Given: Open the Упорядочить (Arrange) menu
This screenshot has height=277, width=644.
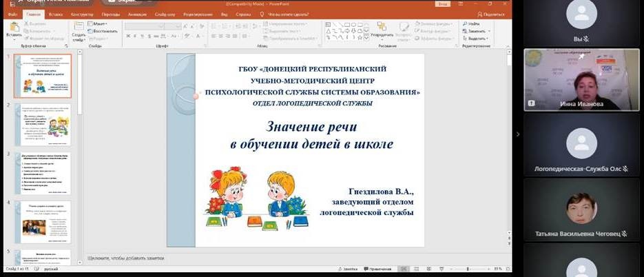Looking at the screenshot, I should point(382,30).
